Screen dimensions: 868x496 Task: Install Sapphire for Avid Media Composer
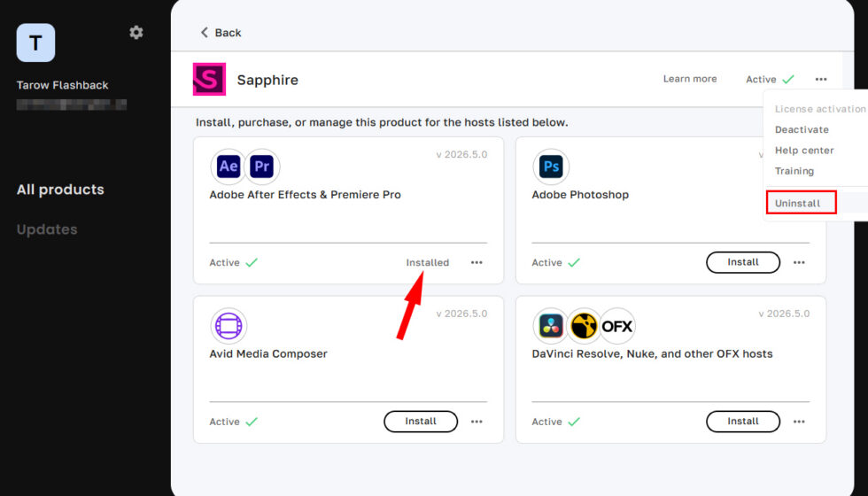pyautogui.click(x=421, y=422)
